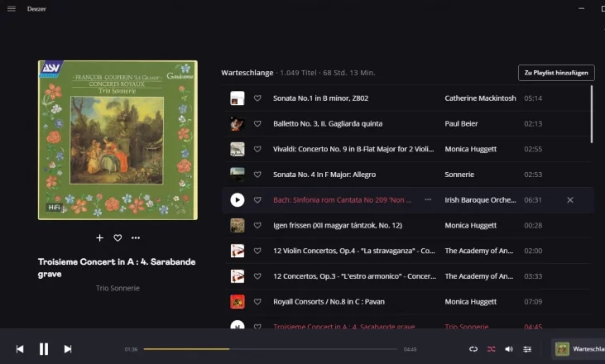Image resolution: width=605 pixels, height=364 pixels.
Task: Skip to the next track
Action: pos(68,349)
